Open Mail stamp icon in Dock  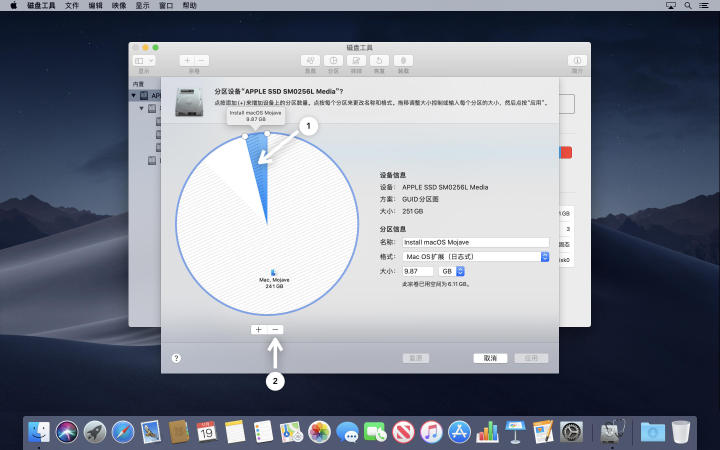151,432
